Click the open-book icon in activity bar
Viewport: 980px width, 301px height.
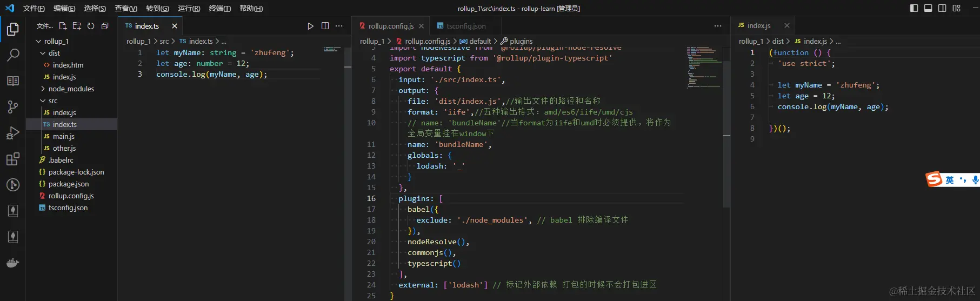coord(13,81)
